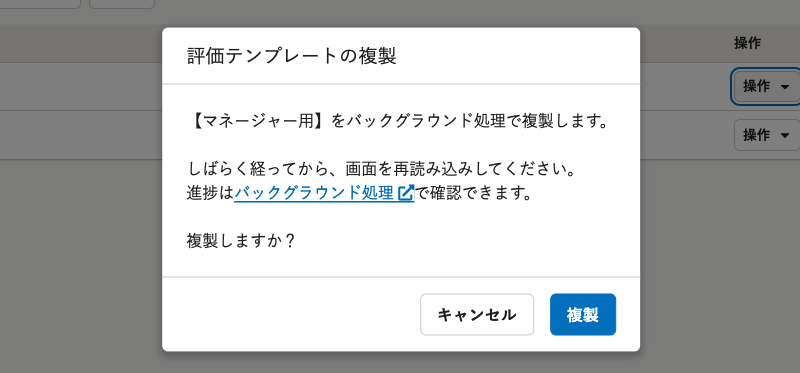Select the 操作 column header

(747, 43)
